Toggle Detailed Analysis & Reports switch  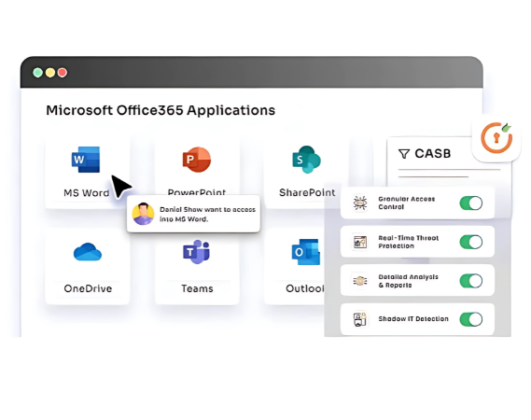tap(471, 281)
